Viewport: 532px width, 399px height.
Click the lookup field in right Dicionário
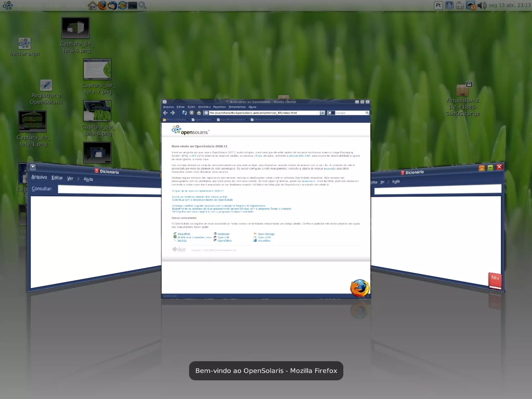coord(438,189)
